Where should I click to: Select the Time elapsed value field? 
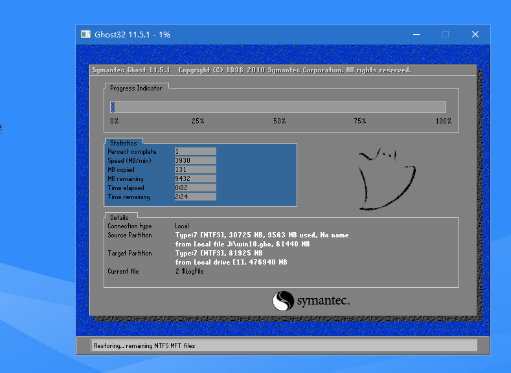(x=195, y=188)
